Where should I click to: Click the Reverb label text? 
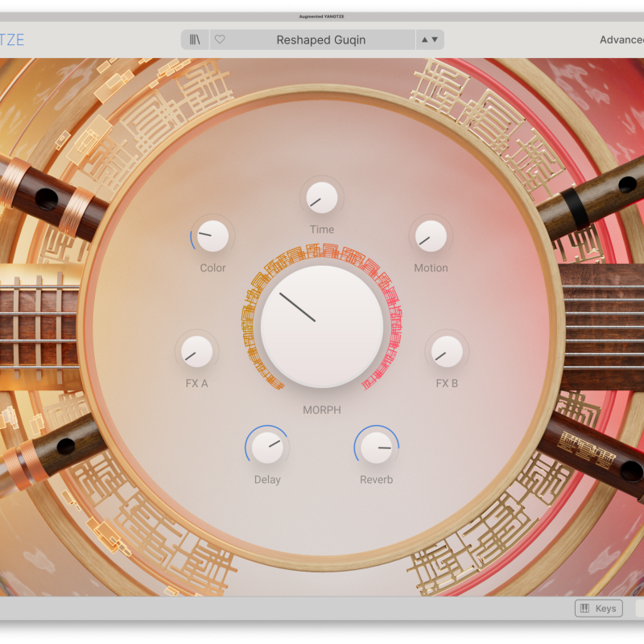376,480
